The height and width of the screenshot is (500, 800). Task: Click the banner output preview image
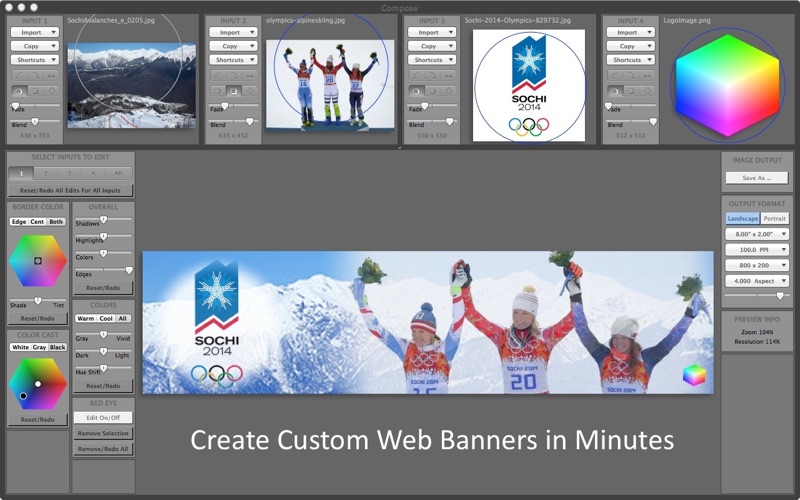tap(428, 322)
